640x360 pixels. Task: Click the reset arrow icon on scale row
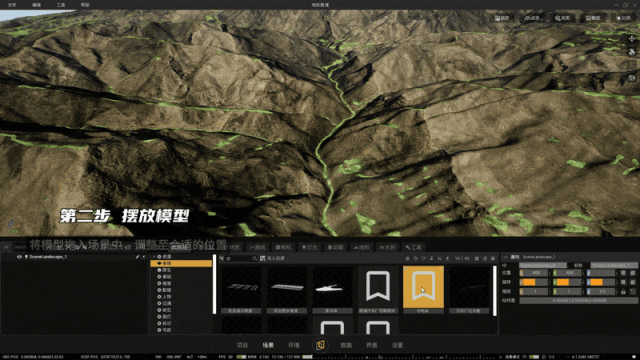pos(632,291)
